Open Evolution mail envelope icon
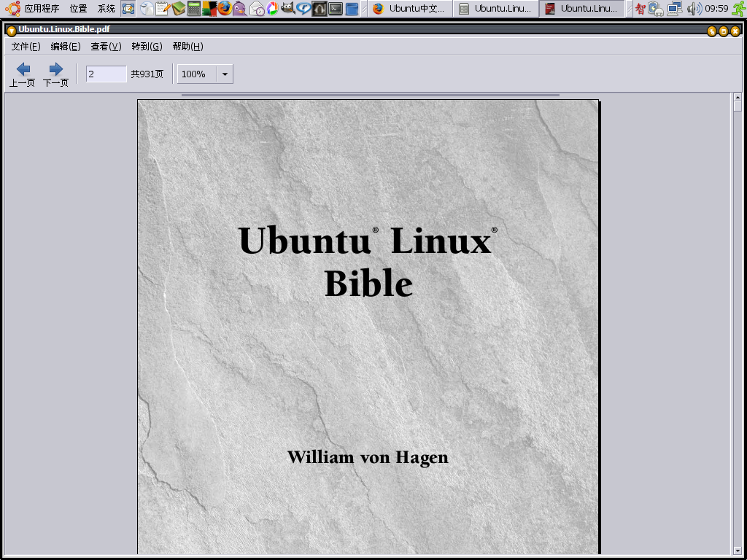747x560 pixels. point(257,8)
